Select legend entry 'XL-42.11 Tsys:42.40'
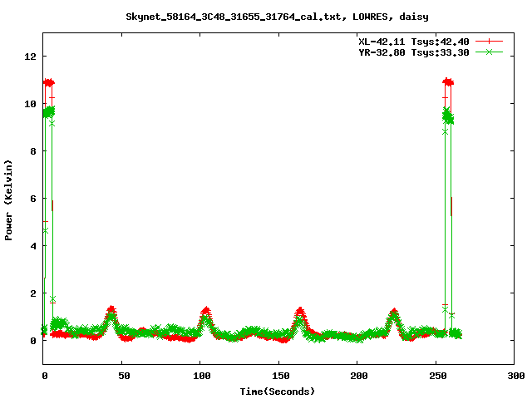The height and width of the screenshot is (399, 532). tap(414, 42)
